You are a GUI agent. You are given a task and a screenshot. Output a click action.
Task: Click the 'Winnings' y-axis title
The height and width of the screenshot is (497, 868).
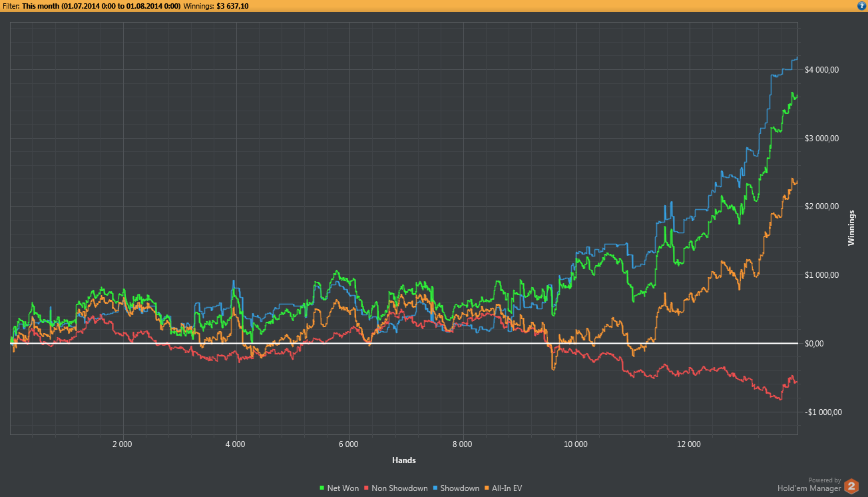click(x=851, y=227)
